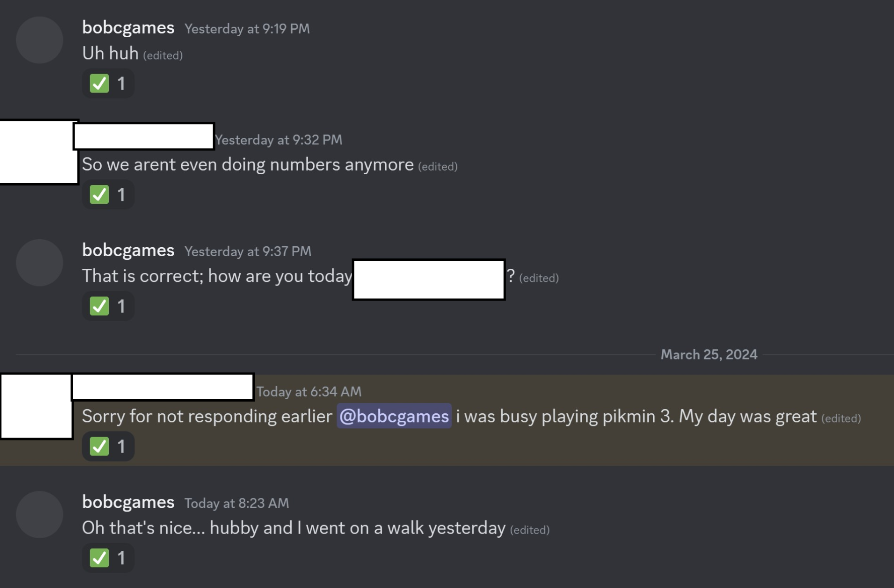894x588 pixels.
Task: Click the March 25, 2024 date divider
Action: [x=709, y=354]
